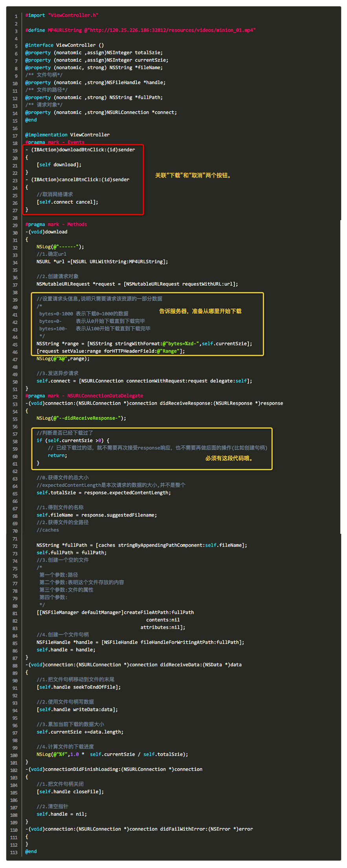Click the NSString *range stringWithFormat line
This screenshot has height=868, width=347.
(144, 344)
